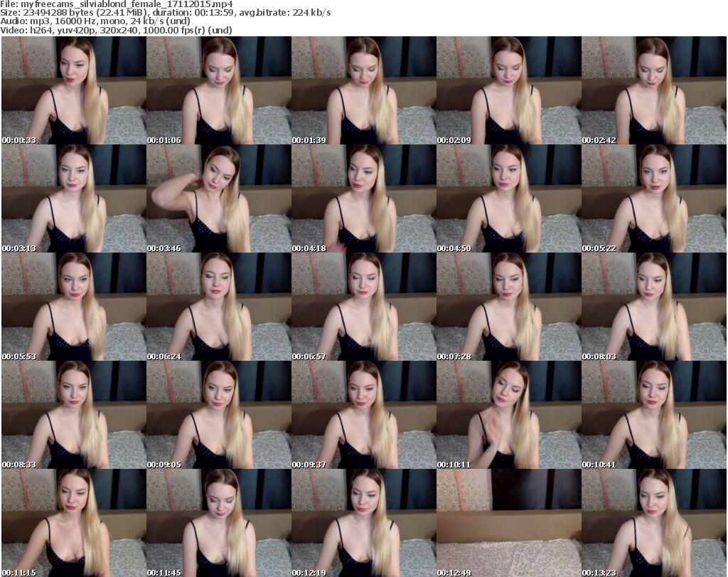Pick the 00:02:42 frame

point(654,90)
